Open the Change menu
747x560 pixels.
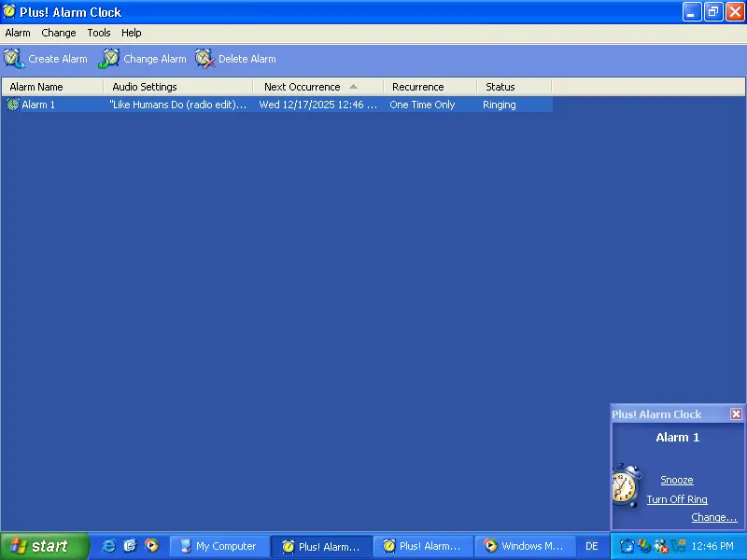[59, 33]
